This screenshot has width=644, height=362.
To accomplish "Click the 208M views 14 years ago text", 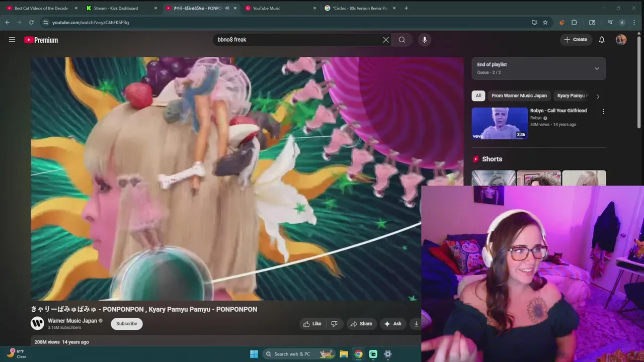I will pyautogui.click(x=61, y=342).
